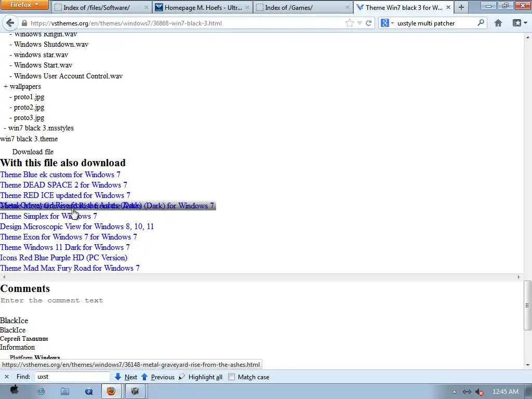The image size is (532, 399).
Task: Close the Homepage M. Hoefs tab
Action: coord(247,7)
